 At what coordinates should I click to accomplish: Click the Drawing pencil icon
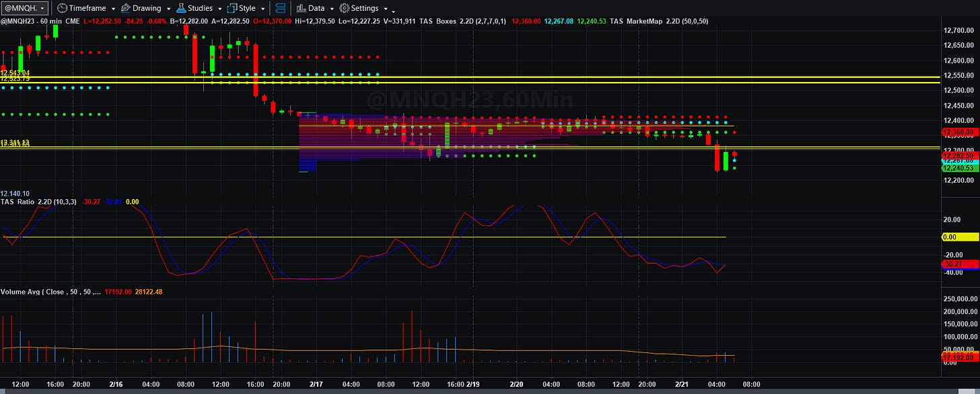125,8
